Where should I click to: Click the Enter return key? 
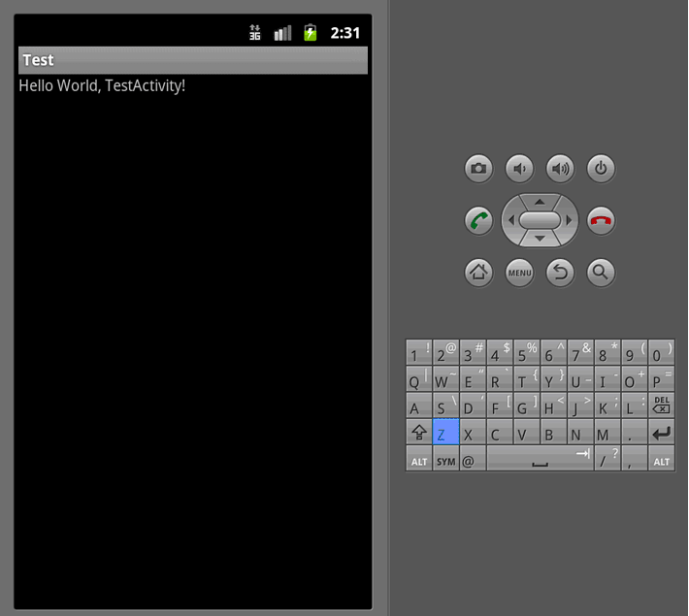click(x=661, y=432)
